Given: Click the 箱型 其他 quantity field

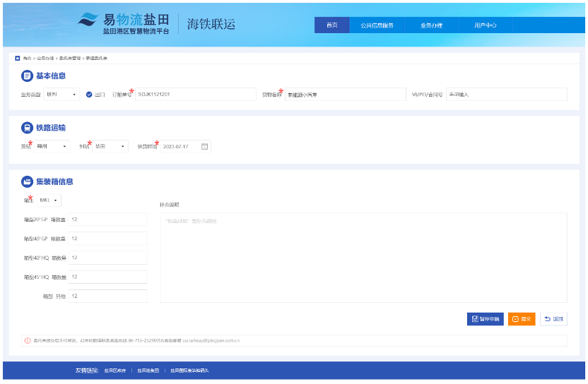Looking at the screenshot, I should 107,296.
